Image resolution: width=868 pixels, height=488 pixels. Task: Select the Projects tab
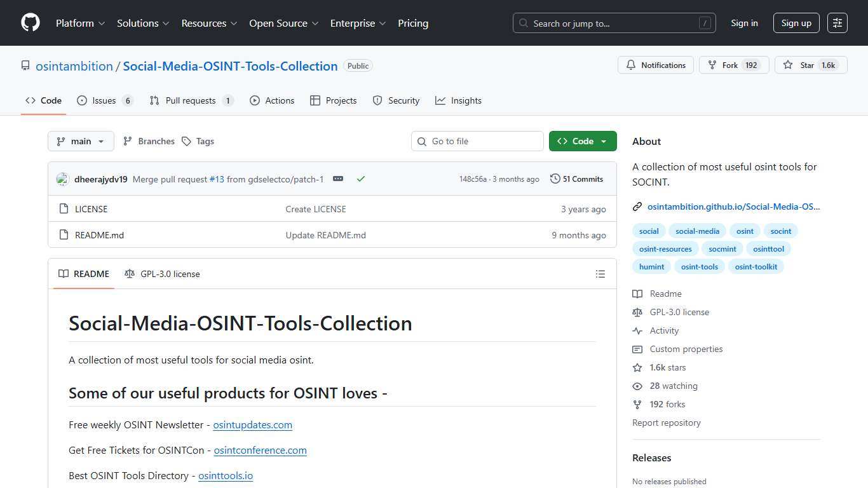pos(334,100)
